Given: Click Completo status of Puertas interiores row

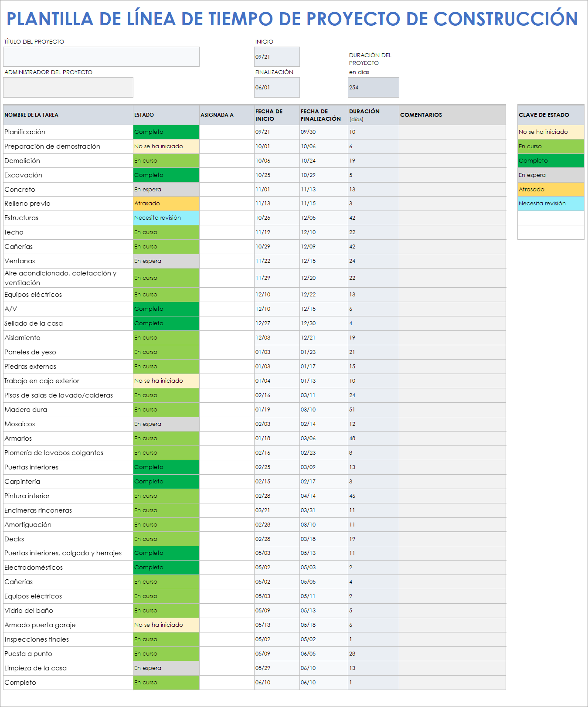Looking at the screenshot, I should [166, 467].
